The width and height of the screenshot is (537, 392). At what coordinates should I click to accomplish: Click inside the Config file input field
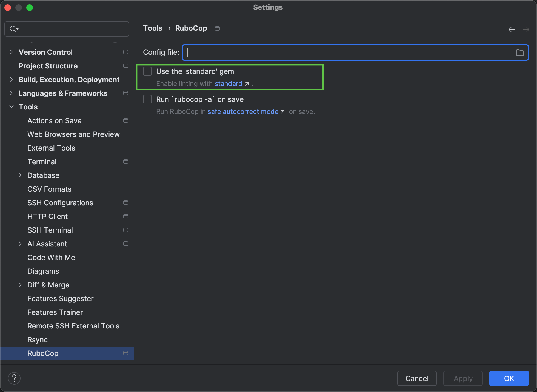coord(348,53)
